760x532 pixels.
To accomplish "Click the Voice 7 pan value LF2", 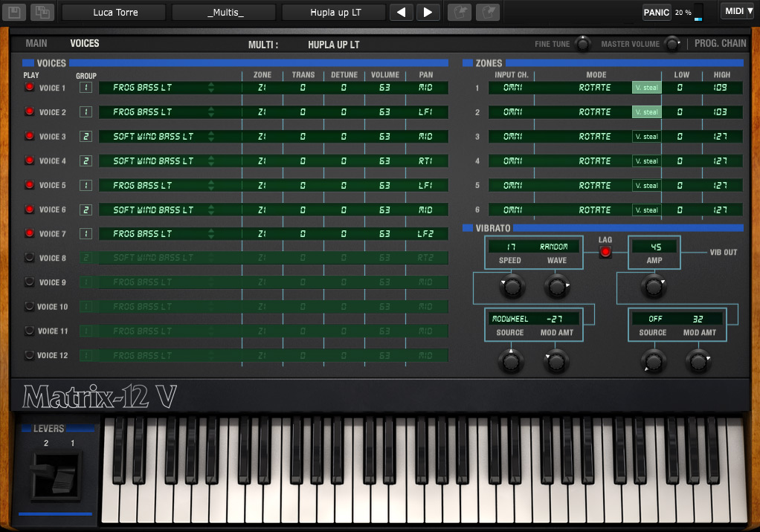I will point(425,234).
